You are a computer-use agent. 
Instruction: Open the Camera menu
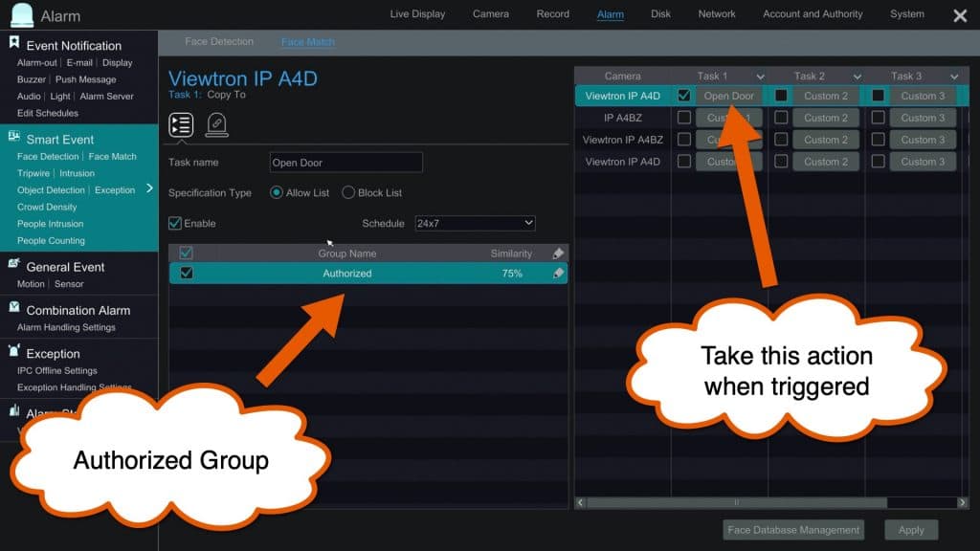(x=491, y=13)
